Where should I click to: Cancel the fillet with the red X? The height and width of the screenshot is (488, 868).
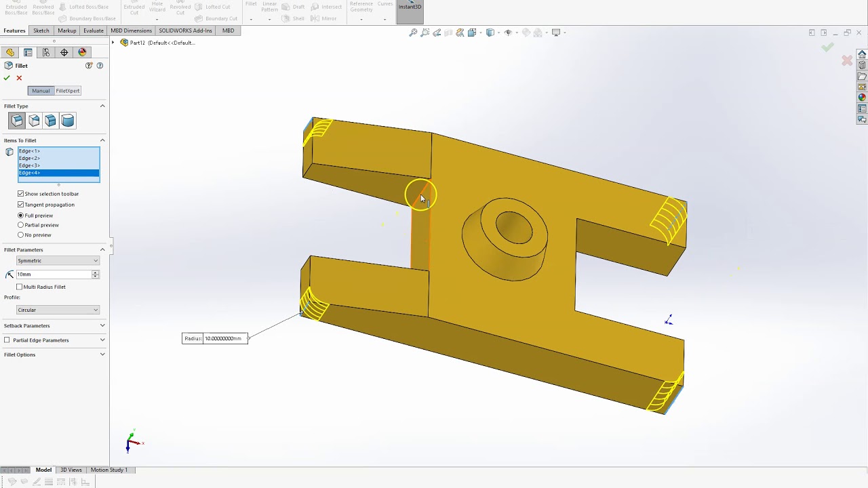19,78
